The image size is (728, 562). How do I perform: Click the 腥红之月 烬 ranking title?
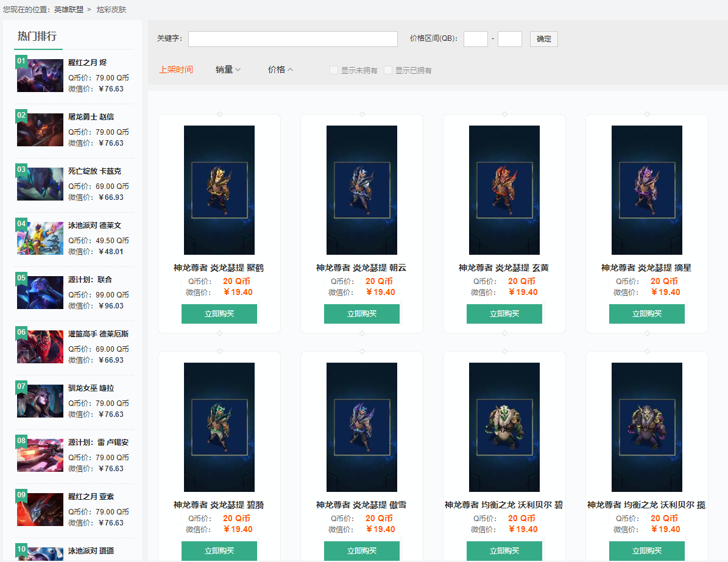tap(87, 63)
